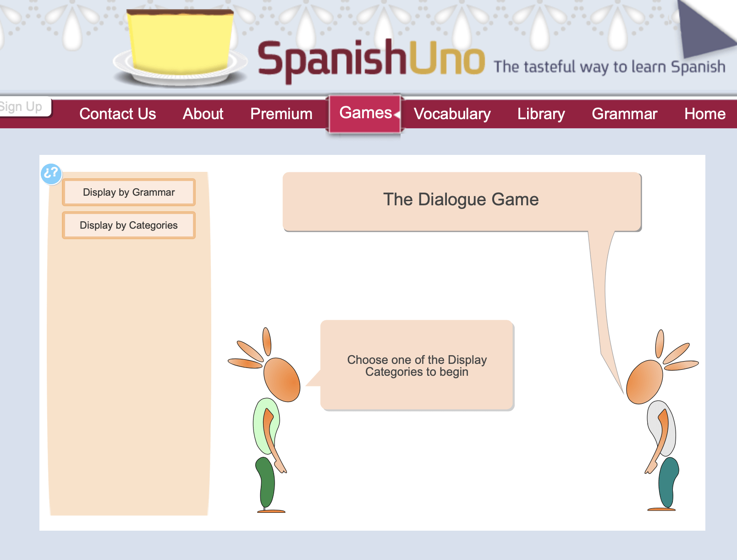Click the Sign Up button

(21, 106)
